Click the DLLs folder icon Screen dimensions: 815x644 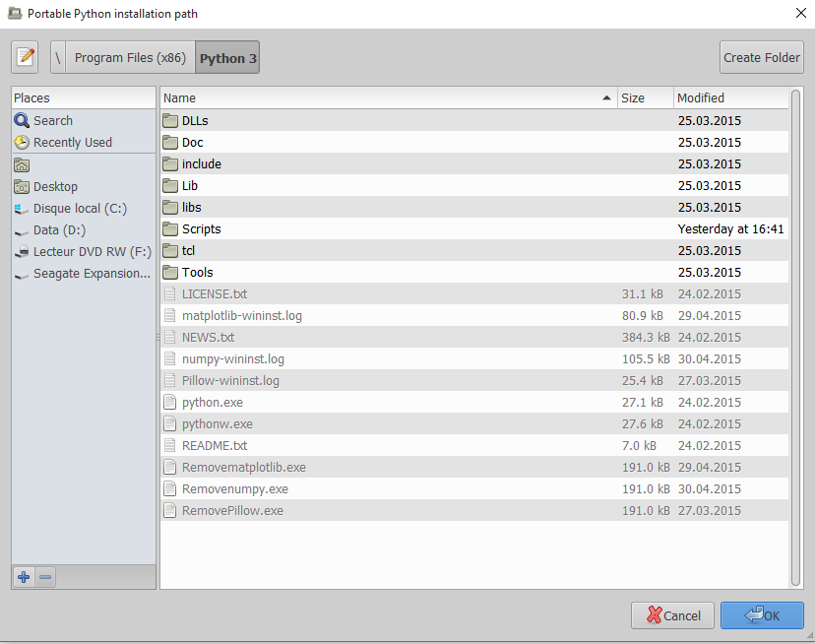click(170, 121)
